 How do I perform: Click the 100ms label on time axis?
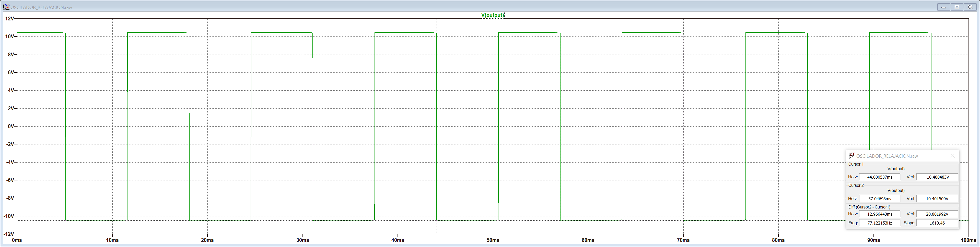(968, 240)
